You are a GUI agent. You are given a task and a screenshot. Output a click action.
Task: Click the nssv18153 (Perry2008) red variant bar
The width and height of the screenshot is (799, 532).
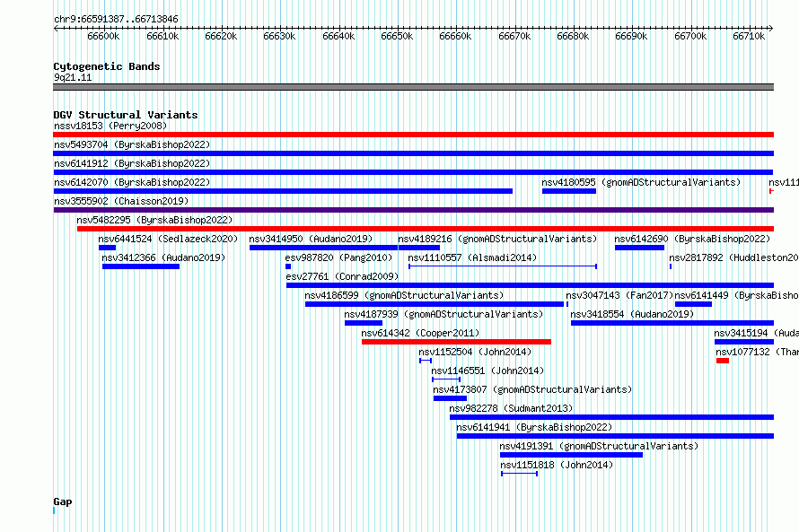pos(413,135)
